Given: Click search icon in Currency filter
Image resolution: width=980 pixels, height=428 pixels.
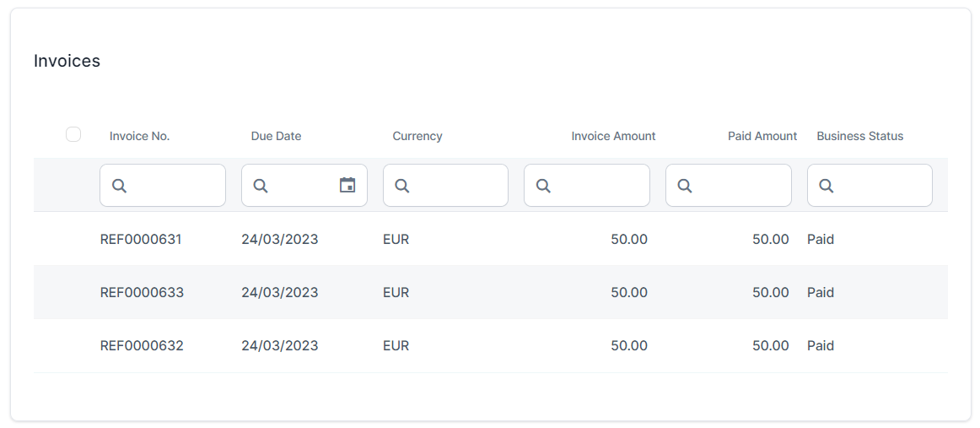Looking at the screenshot, I should tap(402, 186).
